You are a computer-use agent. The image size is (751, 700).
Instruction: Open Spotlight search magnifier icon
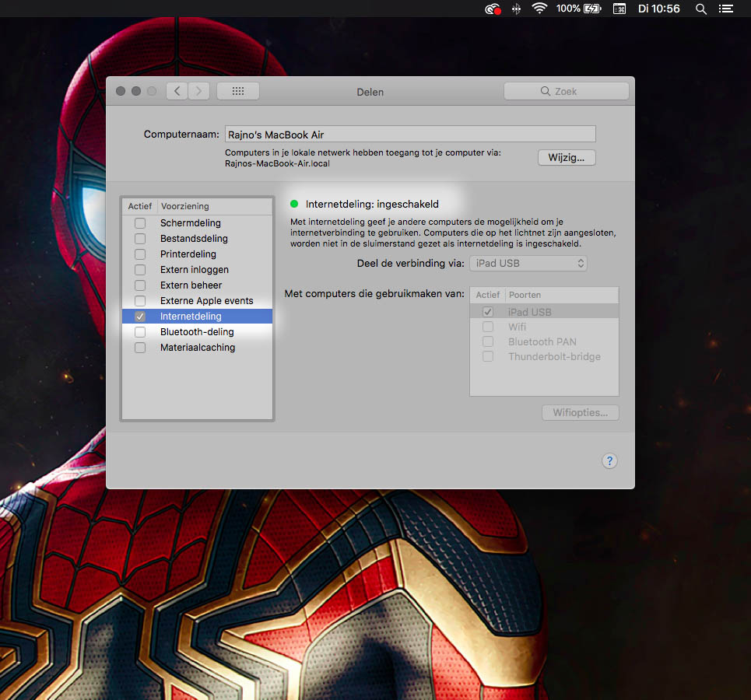tap(701, 9)
